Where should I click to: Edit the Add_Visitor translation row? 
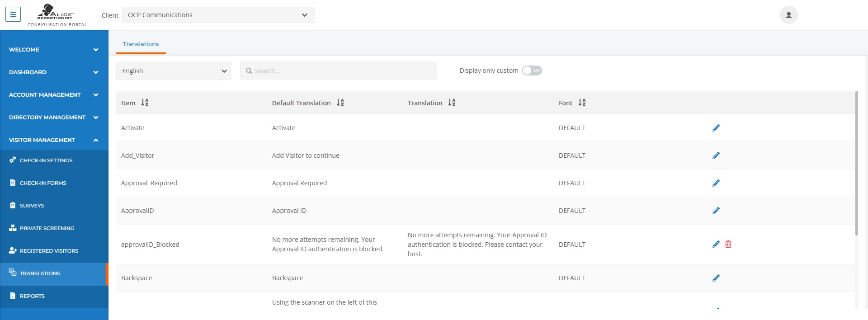point(716,155)
